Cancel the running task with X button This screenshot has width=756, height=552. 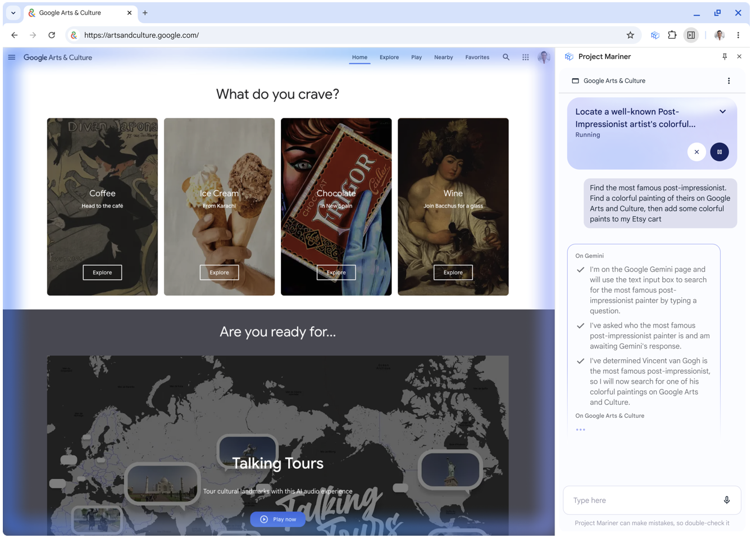click(x=696, y=152)
